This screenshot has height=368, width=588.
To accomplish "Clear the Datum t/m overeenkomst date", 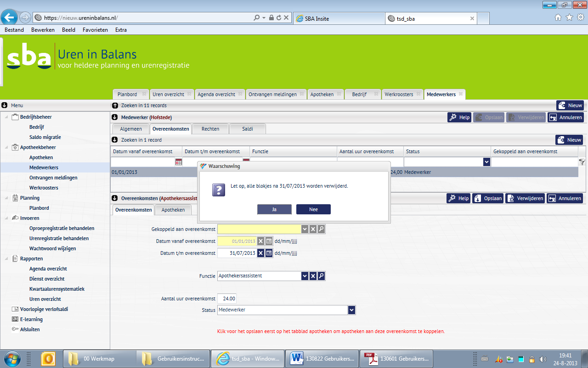I will [260, 253].
